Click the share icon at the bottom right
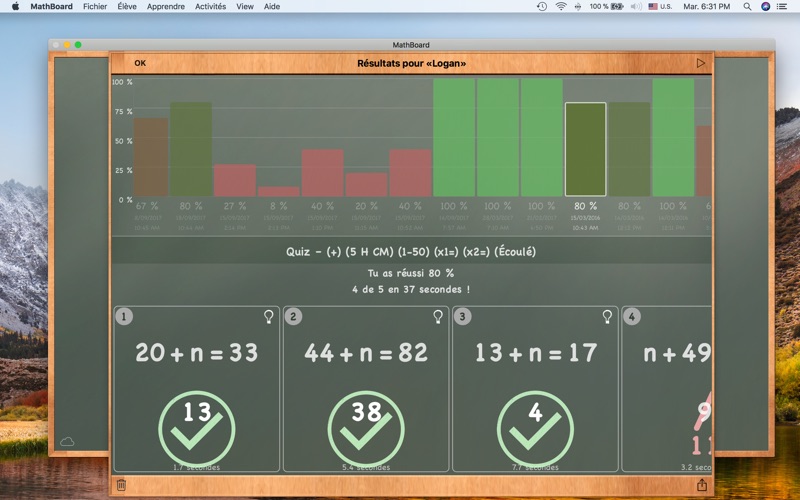Screen dimensions: 800x500 [x=702, y=485]
